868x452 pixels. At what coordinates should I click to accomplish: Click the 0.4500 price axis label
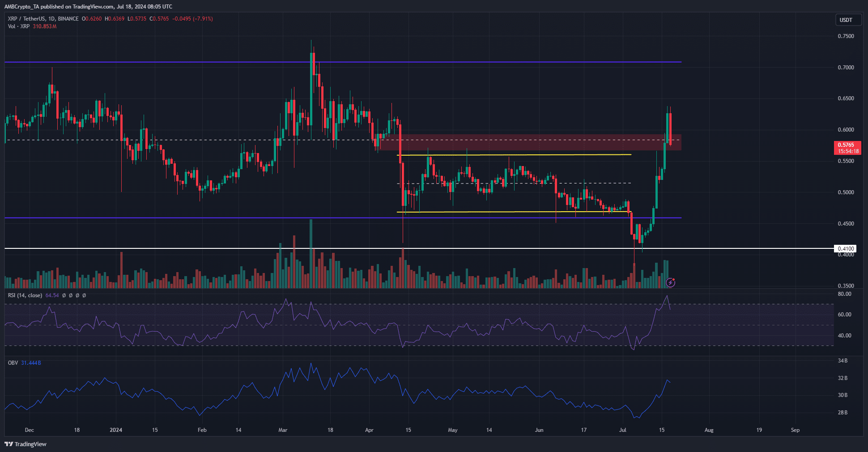(x=846, y=224)
